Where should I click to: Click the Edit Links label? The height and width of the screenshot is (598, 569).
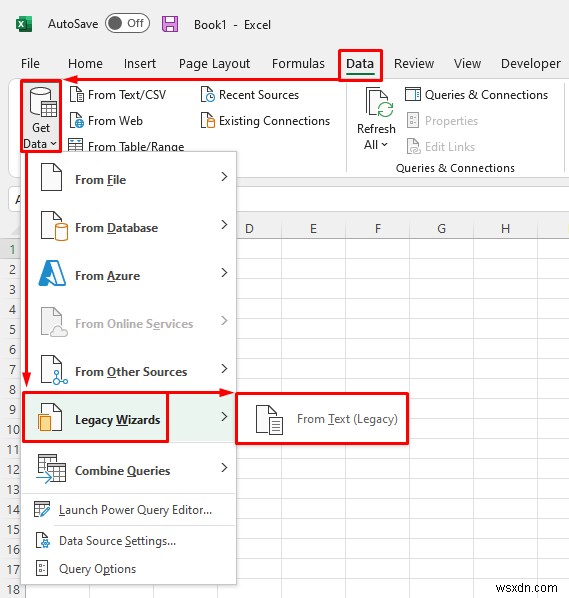coord(450,147)
